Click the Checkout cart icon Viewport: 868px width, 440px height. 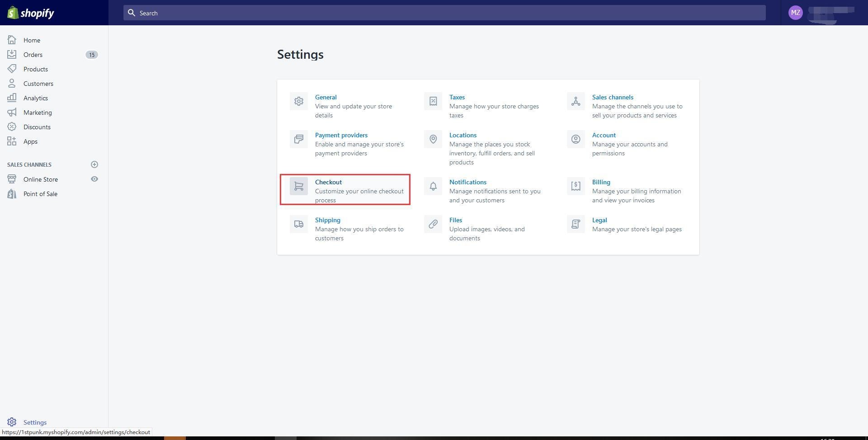299,186
